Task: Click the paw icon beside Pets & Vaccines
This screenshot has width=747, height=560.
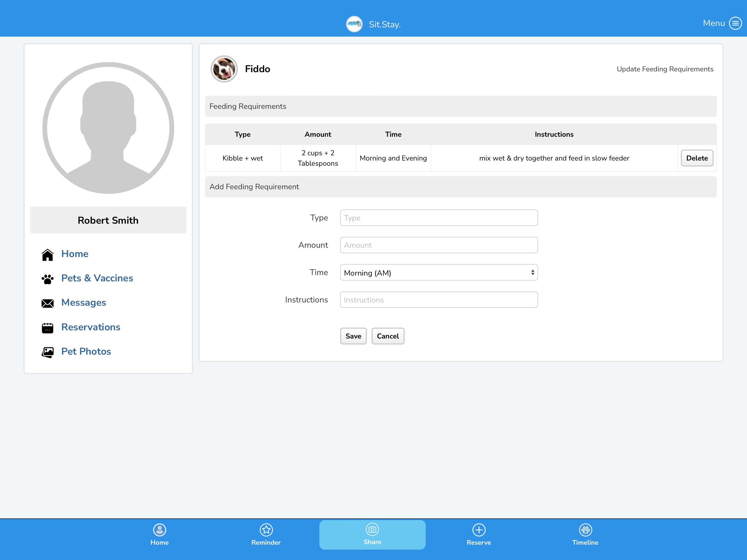Action: (48, 279)
